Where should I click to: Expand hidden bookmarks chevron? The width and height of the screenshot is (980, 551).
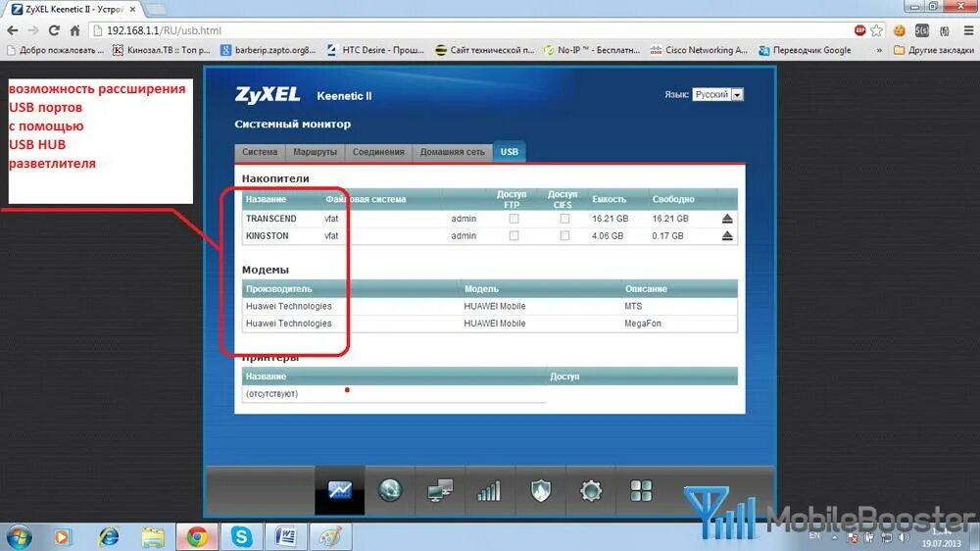(879, 50)
